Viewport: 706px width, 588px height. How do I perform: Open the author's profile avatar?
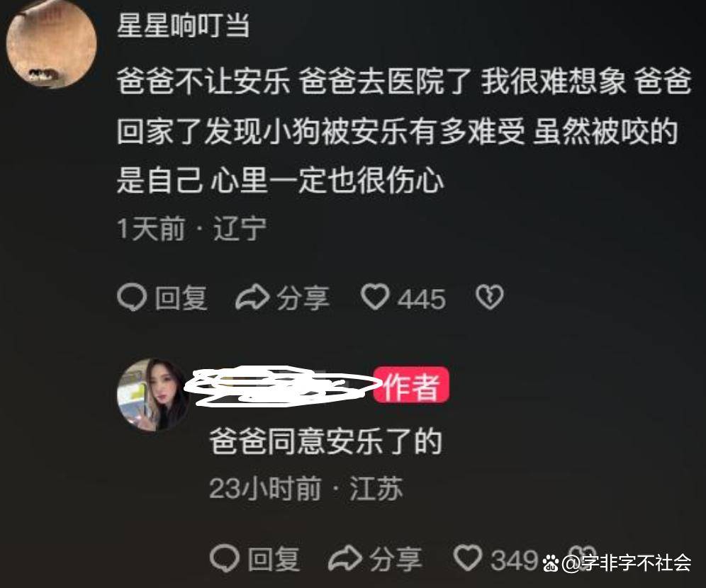[153, 395]
